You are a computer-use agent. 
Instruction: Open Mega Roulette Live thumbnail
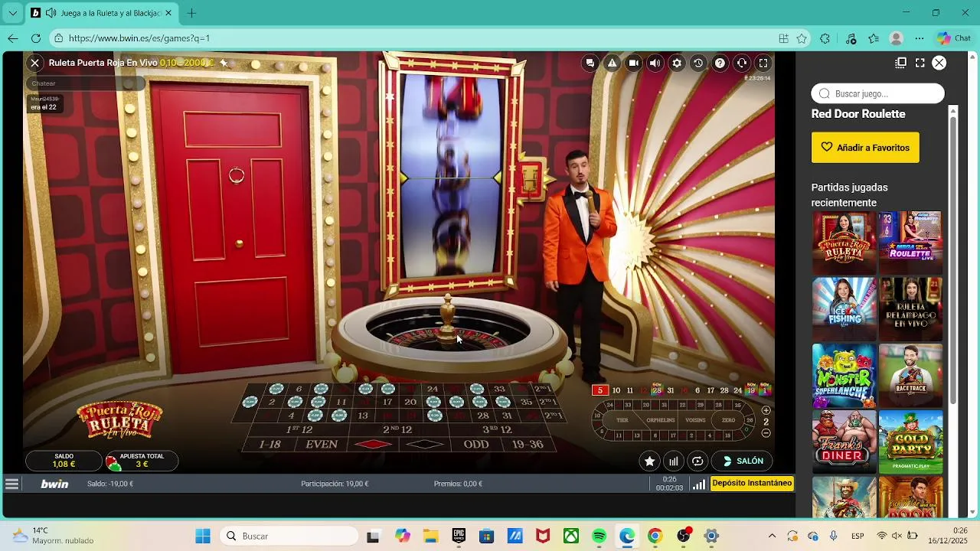[910, 243]
